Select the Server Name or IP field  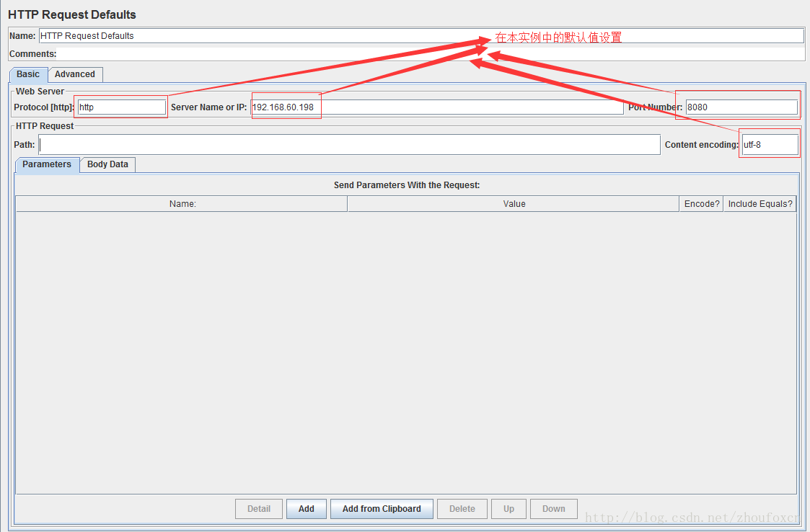point(436,107)
